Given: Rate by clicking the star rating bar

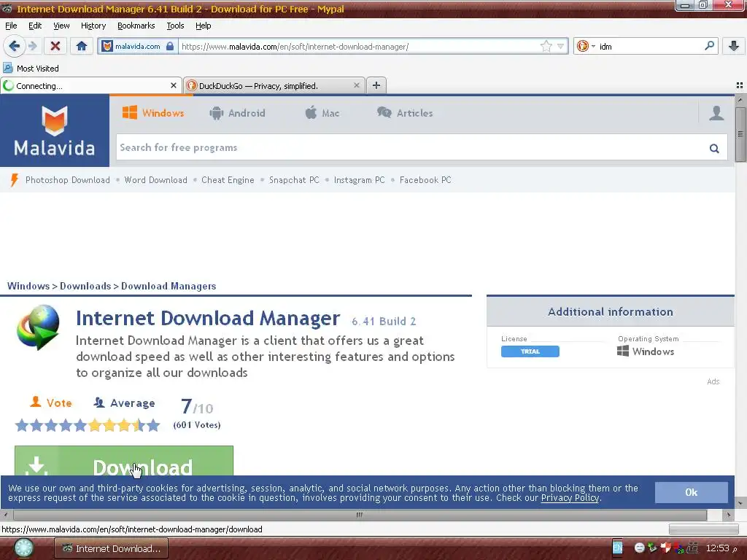Looking at the screenshot, I should click(x=88, y=425).
